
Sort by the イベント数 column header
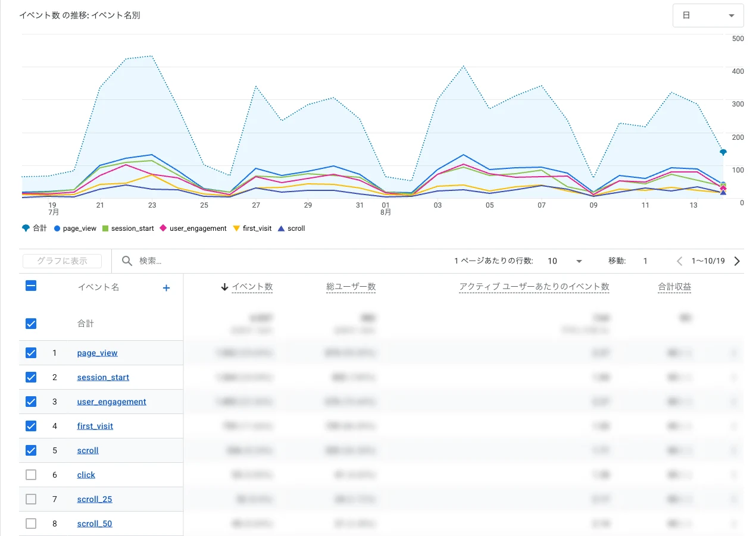pos(252,287)
